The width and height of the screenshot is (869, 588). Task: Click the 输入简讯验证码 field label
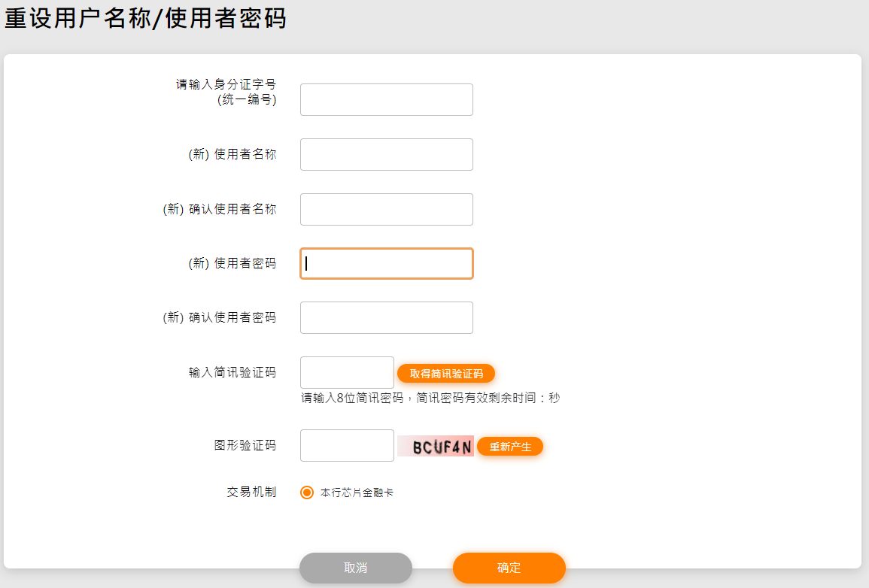point(232,372)
